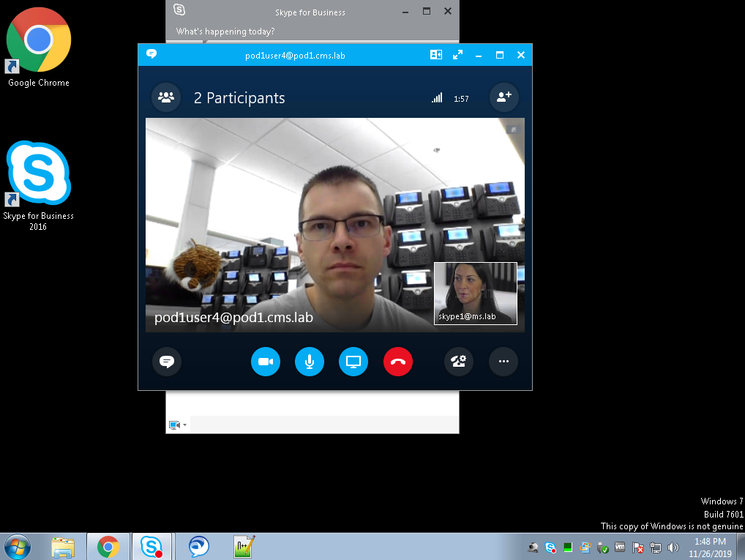Click Skype icon in system tray

[550, 548]
